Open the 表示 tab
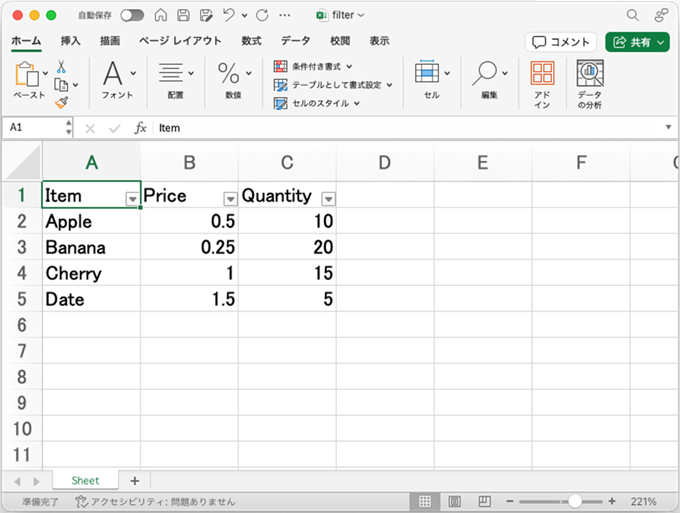 point(379,41)
